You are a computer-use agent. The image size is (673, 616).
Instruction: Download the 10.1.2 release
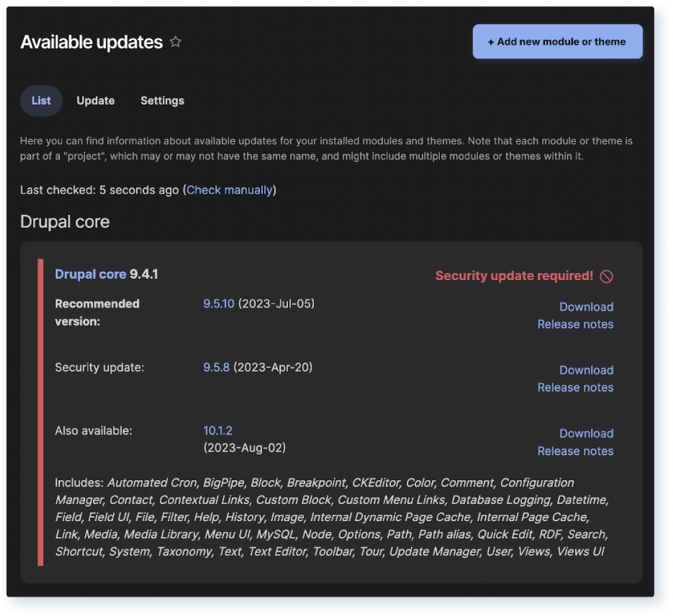pos(586,433)
